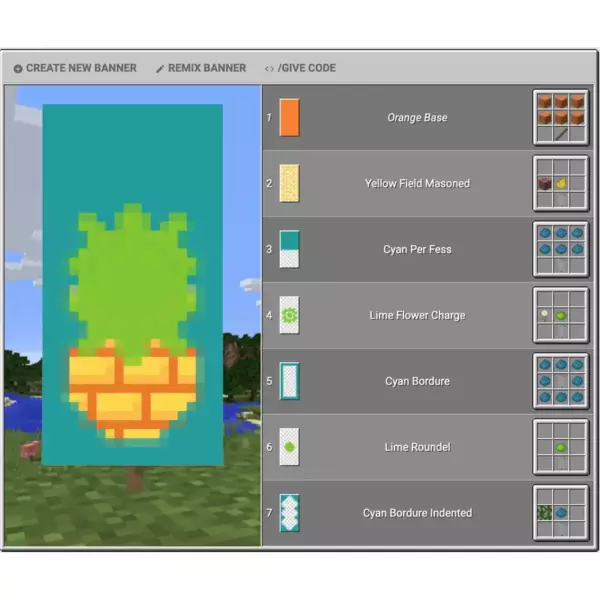Screen dimensions: 600x600
Task: Click the 'Cyan Bordure' layer name
Action: (417, 381)
